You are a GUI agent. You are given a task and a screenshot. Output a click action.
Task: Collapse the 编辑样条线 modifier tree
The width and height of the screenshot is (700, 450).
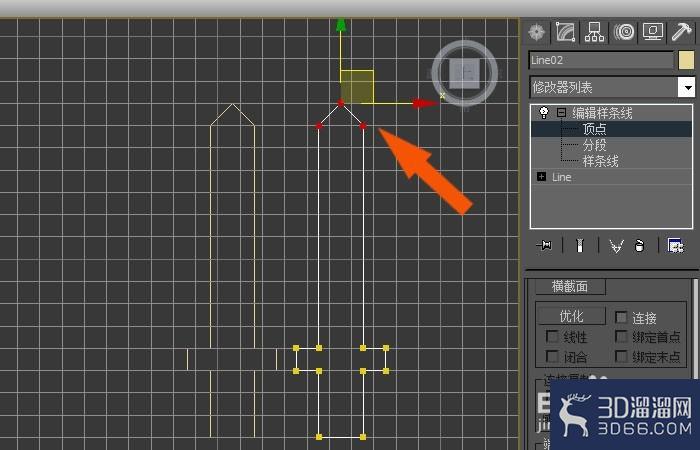coord(562,112)
